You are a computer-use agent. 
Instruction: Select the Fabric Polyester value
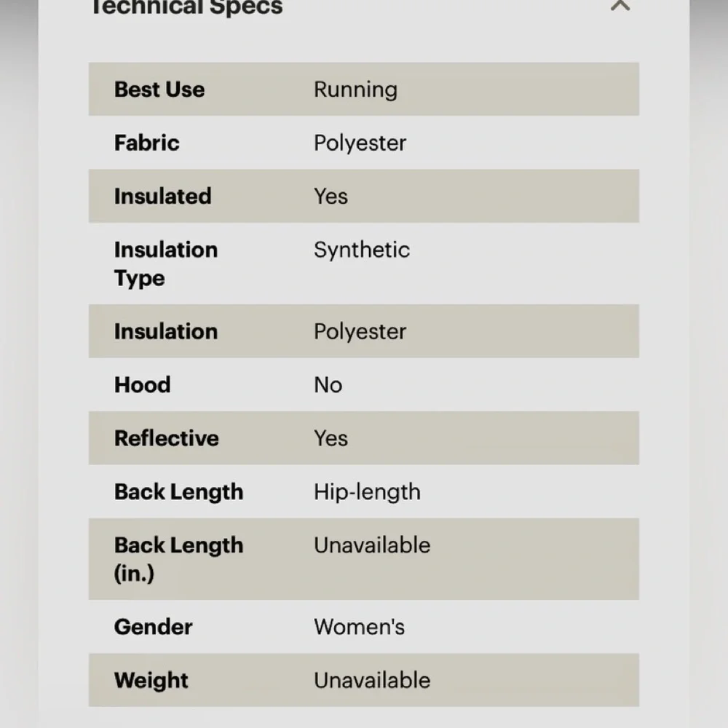[x=360, y=143]
